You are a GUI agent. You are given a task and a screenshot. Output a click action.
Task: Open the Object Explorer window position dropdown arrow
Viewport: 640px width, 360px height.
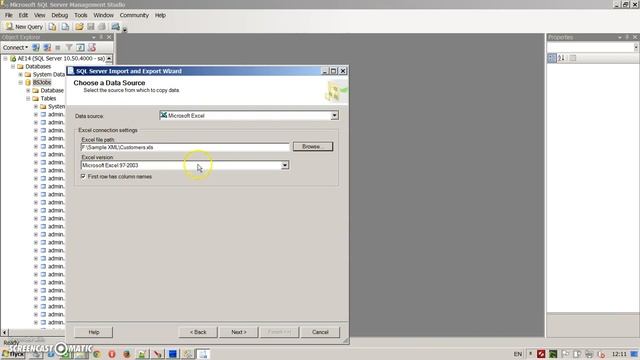(x=94, y=37)
